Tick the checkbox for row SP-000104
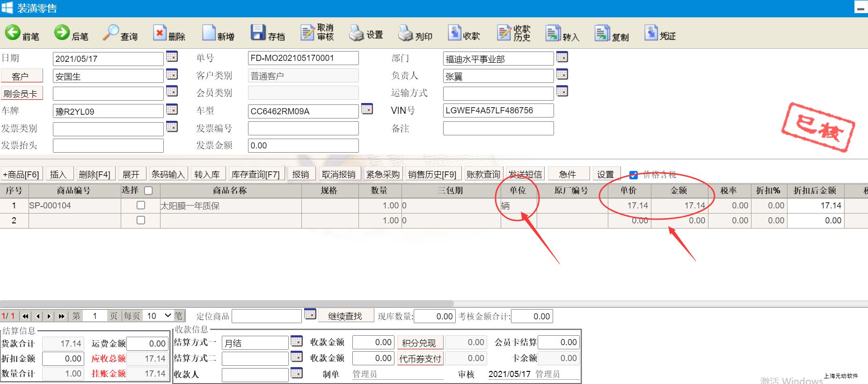The image size is (868, 384). click(x=140, y=206)
